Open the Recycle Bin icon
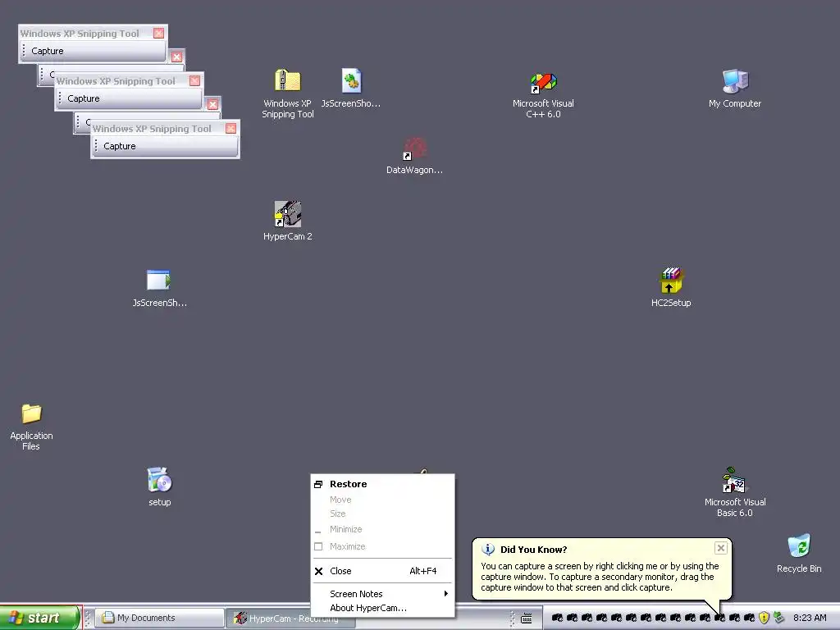The image size is (840, 630). click(799, 546)
